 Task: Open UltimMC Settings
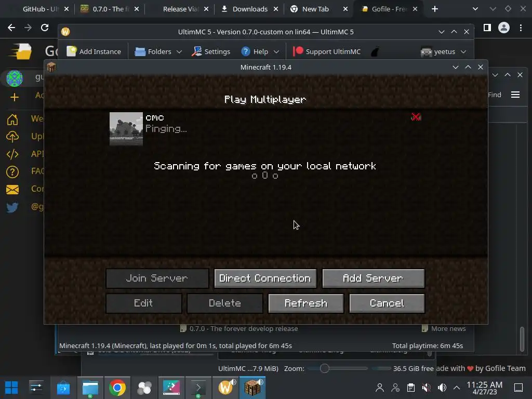point(211,51)
